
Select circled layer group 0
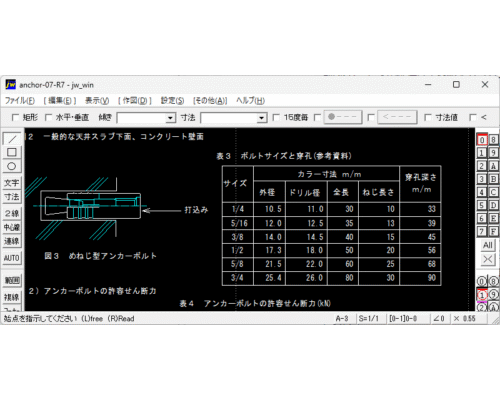click(482, 281)
